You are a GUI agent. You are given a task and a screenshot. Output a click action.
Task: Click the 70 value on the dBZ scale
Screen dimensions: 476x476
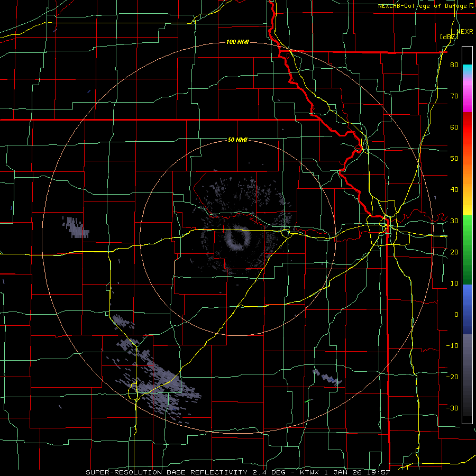coord(454,96)
